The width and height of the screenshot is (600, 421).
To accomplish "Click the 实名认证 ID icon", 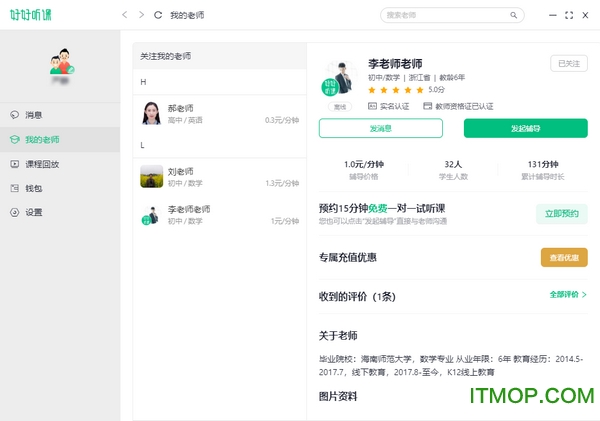I will [372, 106].
